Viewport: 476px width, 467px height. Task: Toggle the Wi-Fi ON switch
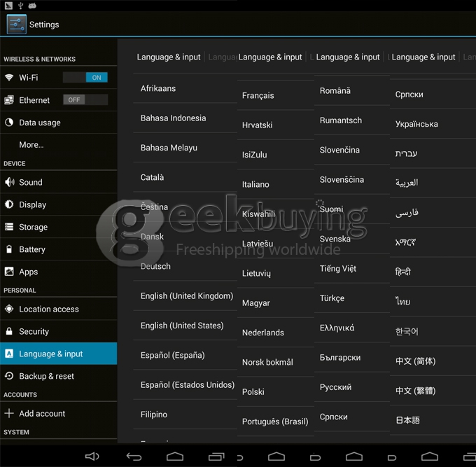[85, 78]
